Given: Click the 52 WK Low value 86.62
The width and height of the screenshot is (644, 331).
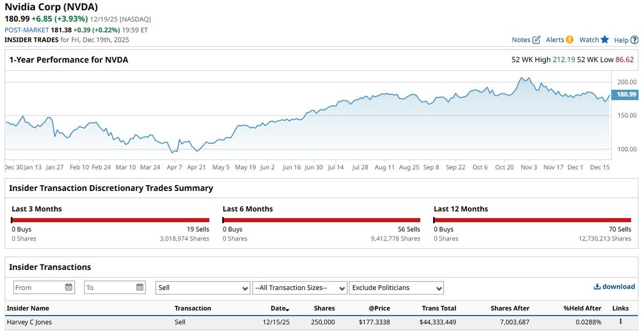Looking at the screenshot, I should [625, 60].
